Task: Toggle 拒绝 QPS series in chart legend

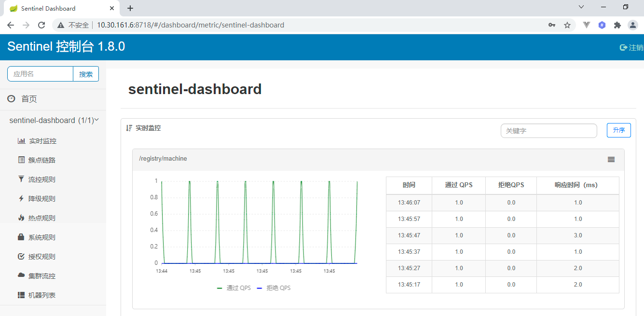Action: click(x=274, y=288)
